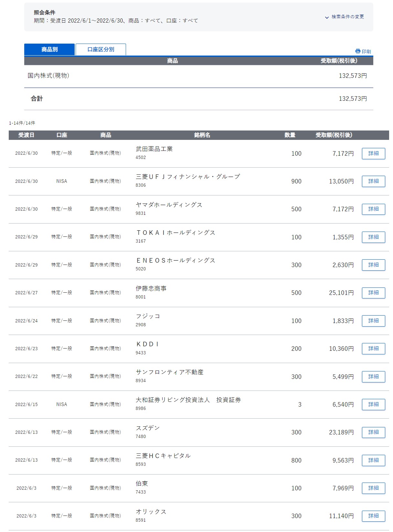
Task: Open 詳細 for 伯東
Action: [x=373, y=488]
